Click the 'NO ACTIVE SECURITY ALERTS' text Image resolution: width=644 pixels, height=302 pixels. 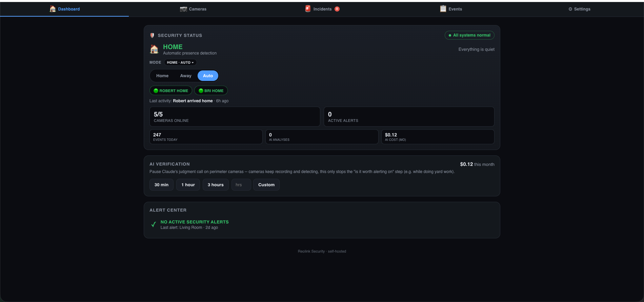[195, 222]
